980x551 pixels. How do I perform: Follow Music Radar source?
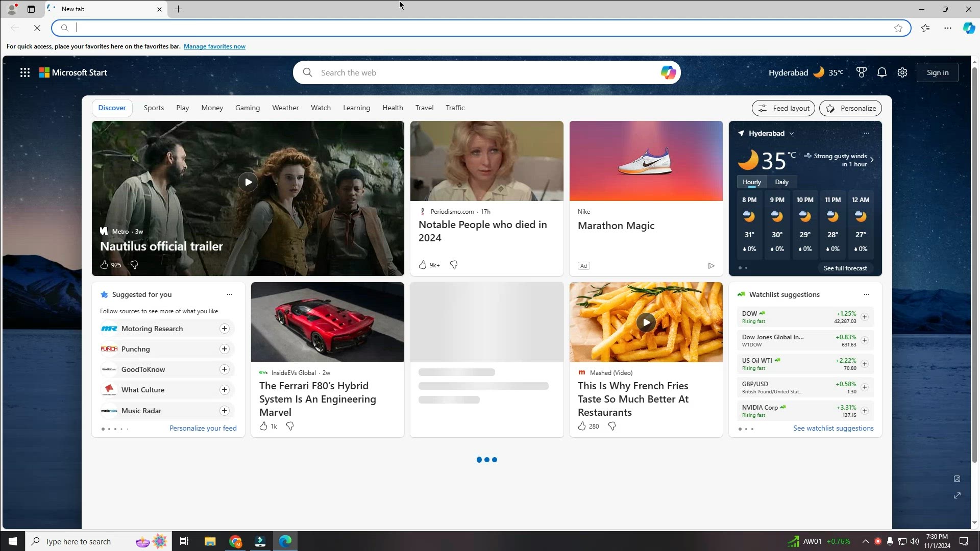[224, 411]
